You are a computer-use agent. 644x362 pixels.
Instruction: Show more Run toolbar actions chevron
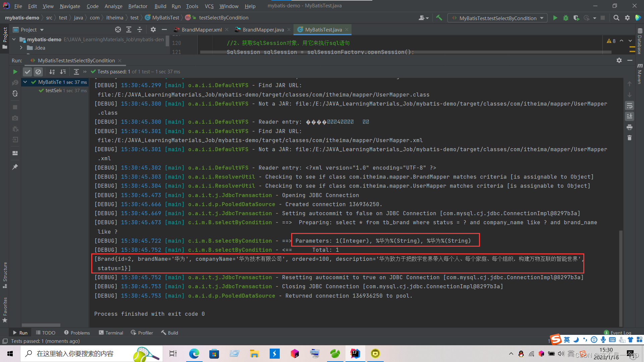coord(85,72)
